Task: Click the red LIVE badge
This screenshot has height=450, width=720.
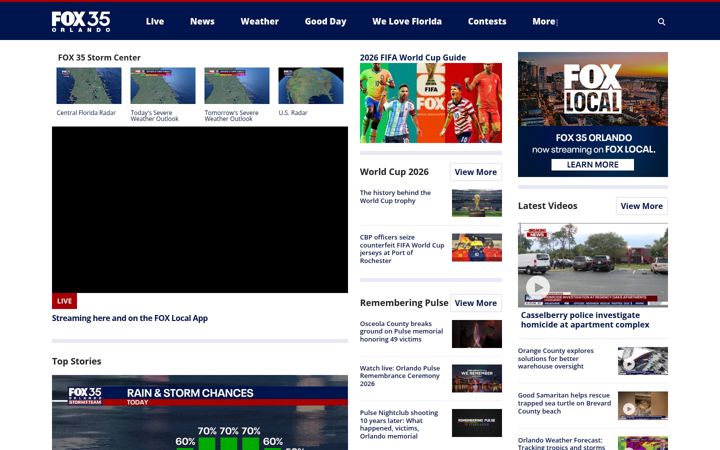Action: [64, 301]
